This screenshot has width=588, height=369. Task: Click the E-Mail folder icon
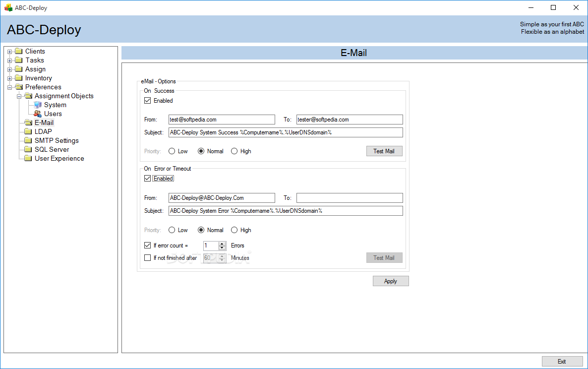(x=28, y=123)
